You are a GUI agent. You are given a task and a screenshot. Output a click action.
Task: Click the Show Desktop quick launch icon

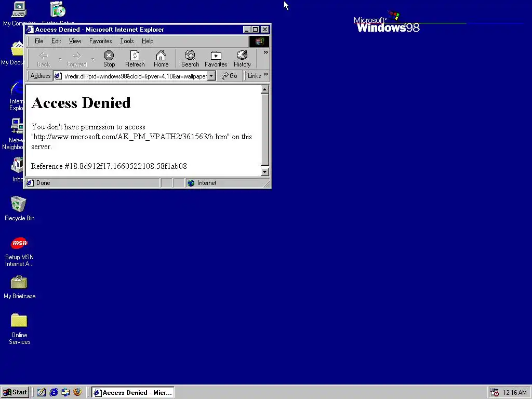click(x=42, y=393)
